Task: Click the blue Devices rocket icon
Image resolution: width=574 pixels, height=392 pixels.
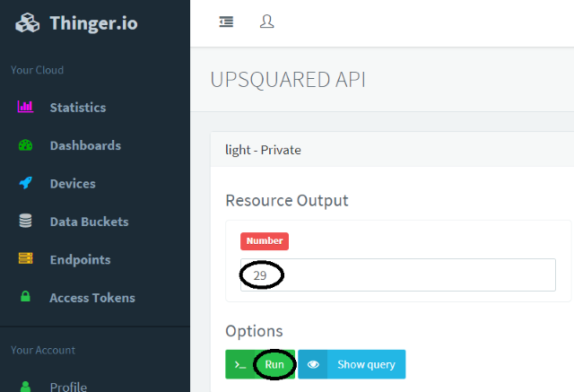Action: pos(26,183)
